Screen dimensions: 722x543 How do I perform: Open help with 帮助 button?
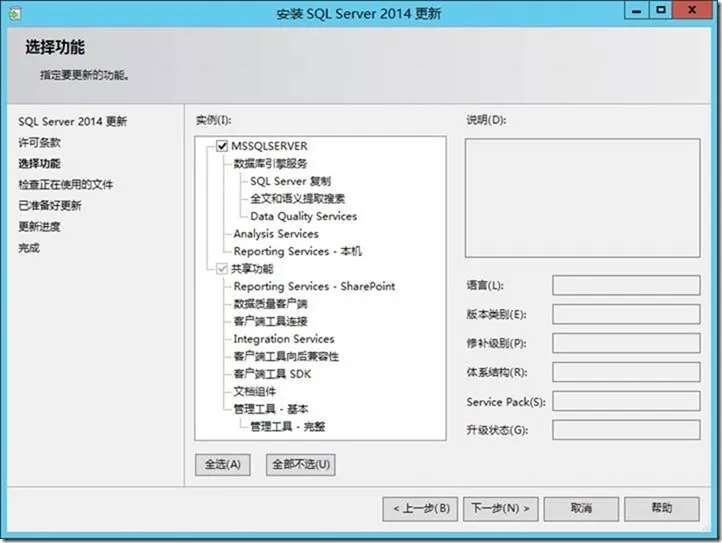tap(662, 508)
